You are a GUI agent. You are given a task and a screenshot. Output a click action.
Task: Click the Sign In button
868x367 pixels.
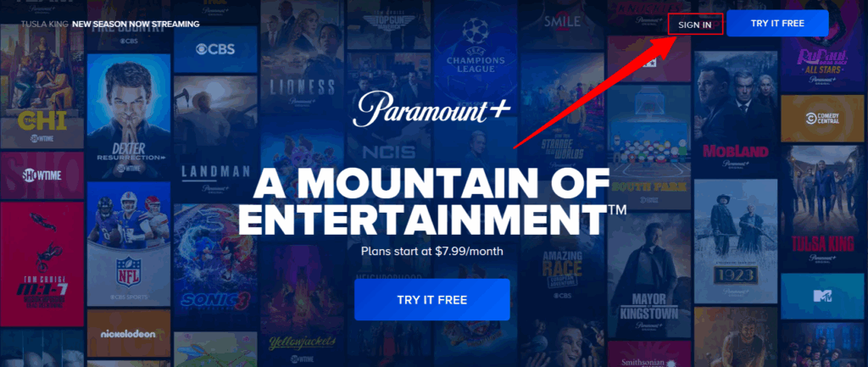tap(695, 25)
